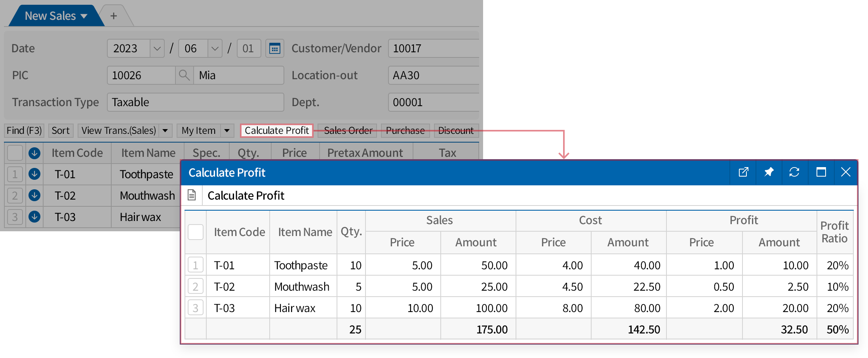Open the calendar date picker

click(274, 48)
